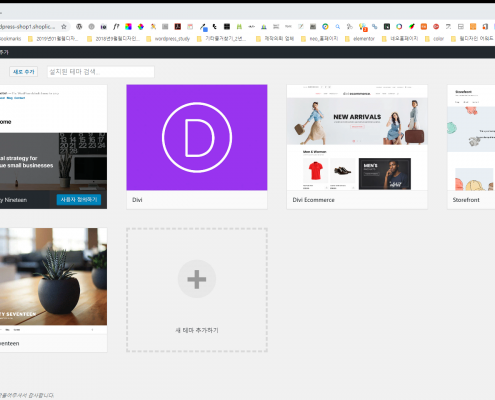Image resolution: width=495 pixels, height=400 pixels.
Task: Click the lightbulb extension with orange badge
Action: point(363,27)
